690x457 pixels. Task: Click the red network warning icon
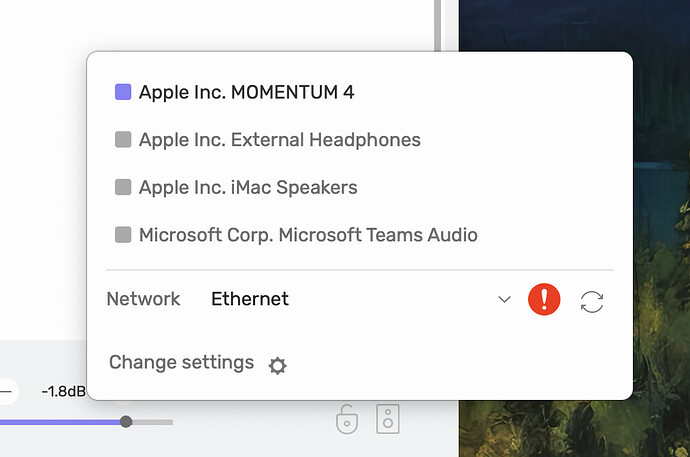(x=544, y=299)
